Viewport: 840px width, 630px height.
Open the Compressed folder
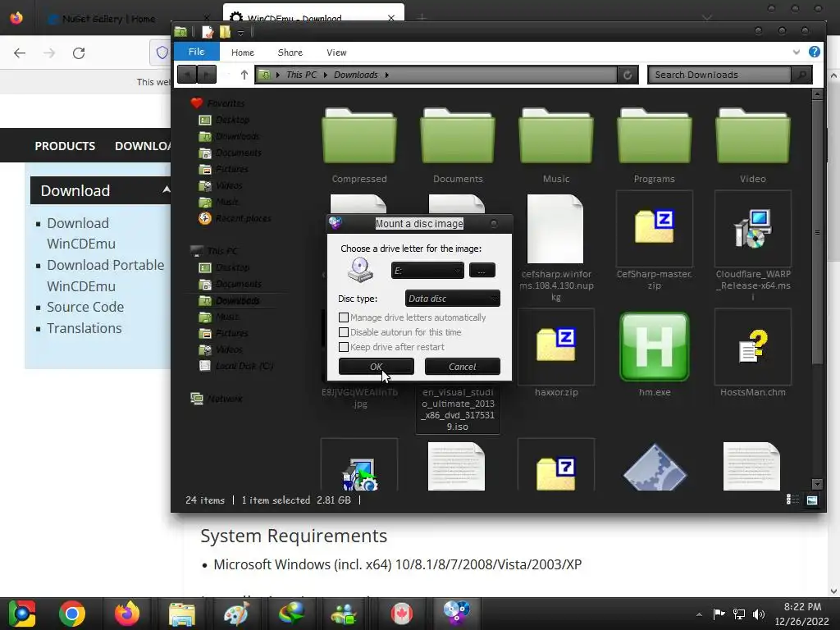click(359, 146)
